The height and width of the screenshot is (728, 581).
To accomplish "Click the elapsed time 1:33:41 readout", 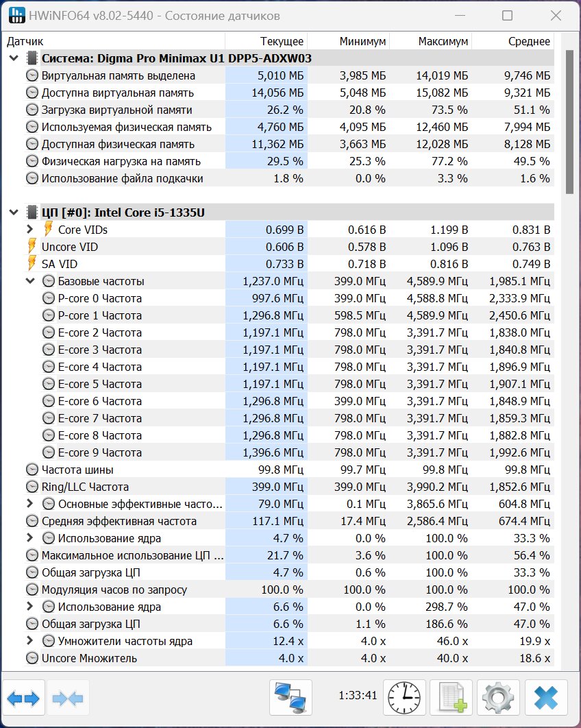I will coord(358,695).
